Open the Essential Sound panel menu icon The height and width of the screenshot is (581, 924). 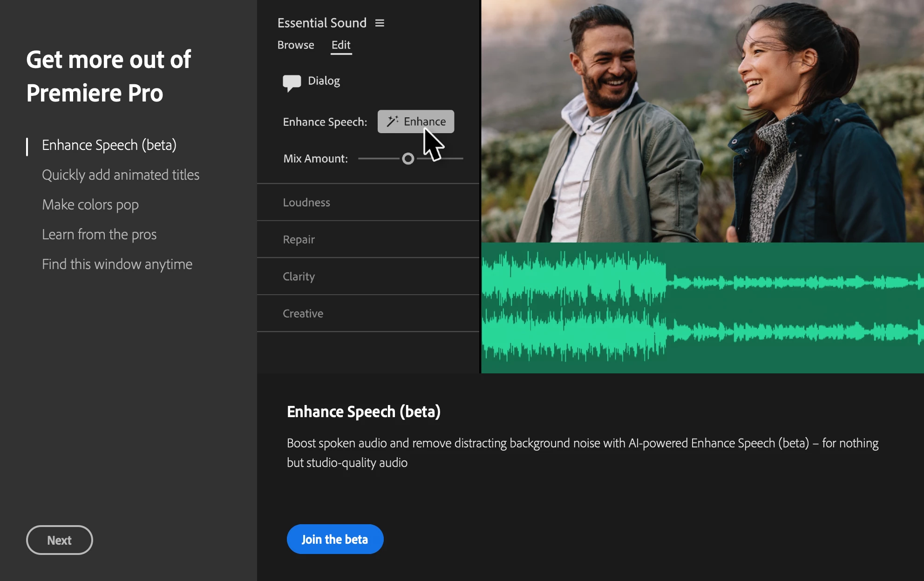pos(380,23)
